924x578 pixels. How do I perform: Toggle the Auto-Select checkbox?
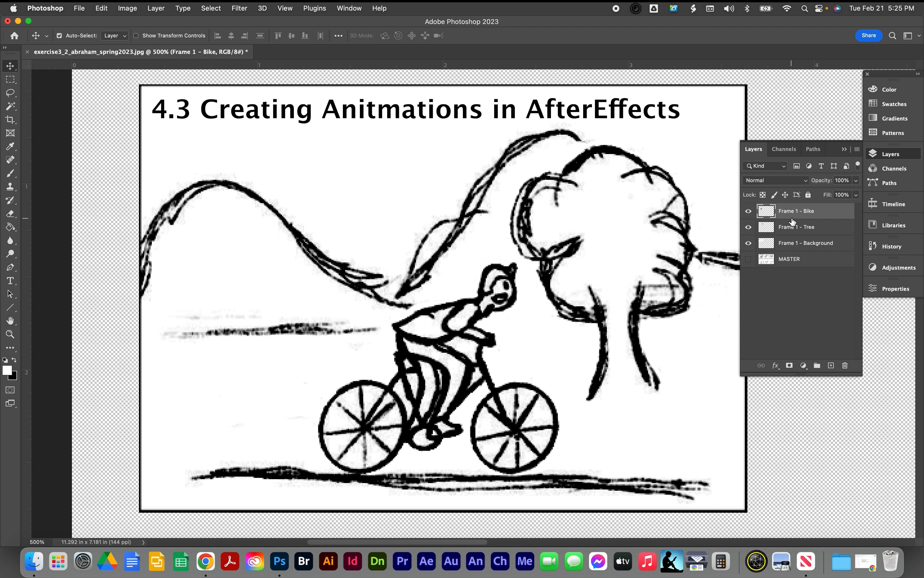click(59, 36)
